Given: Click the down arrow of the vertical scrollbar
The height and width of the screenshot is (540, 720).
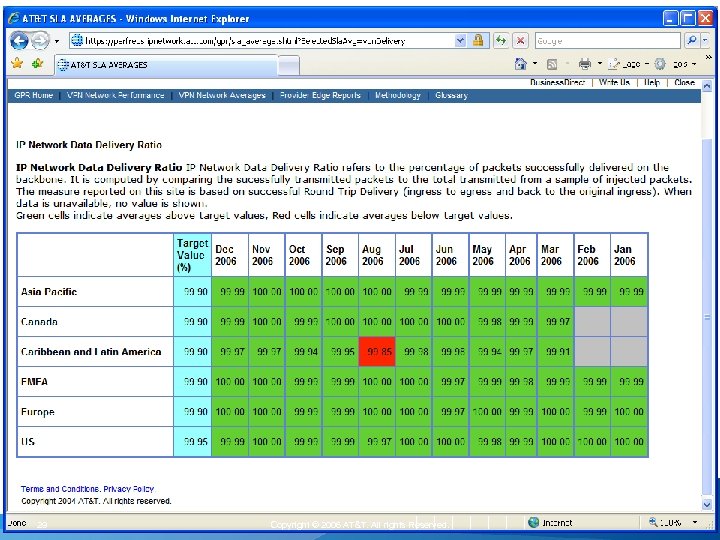Looking at the screenshot, I should [707, 504].
